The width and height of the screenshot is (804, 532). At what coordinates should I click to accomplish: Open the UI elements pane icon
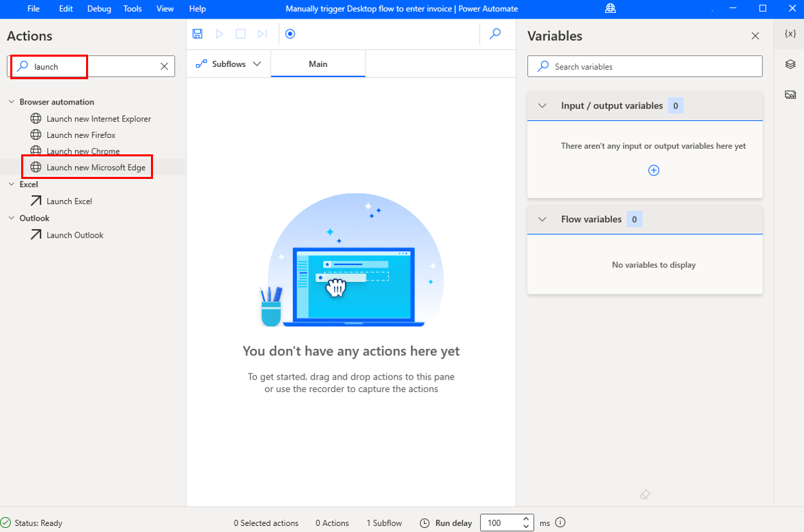coord(790,64)
